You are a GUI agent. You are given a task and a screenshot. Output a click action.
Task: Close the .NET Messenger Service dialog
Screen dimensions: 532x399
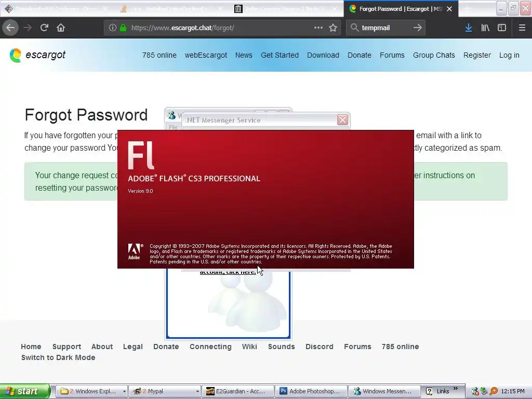[x=343, y=120]
